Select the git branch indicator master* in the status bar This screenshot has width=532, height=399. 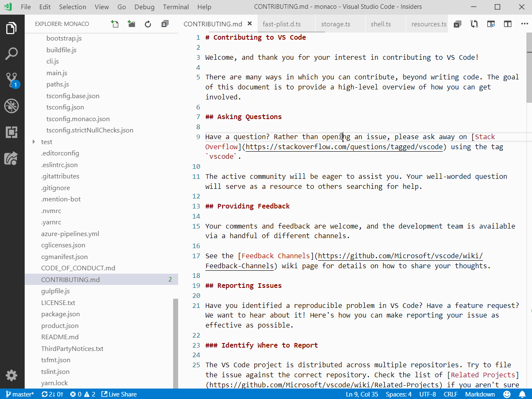[x=19, y=394]
